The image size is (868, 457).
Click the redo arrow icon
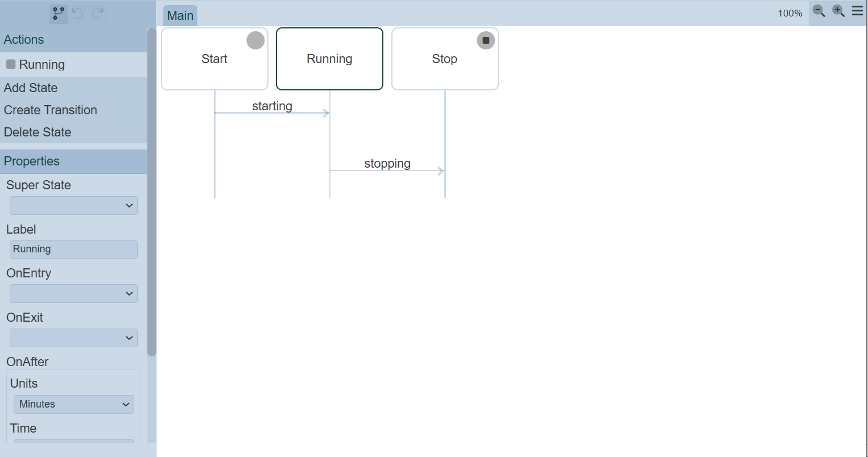(x=98, y=13)
